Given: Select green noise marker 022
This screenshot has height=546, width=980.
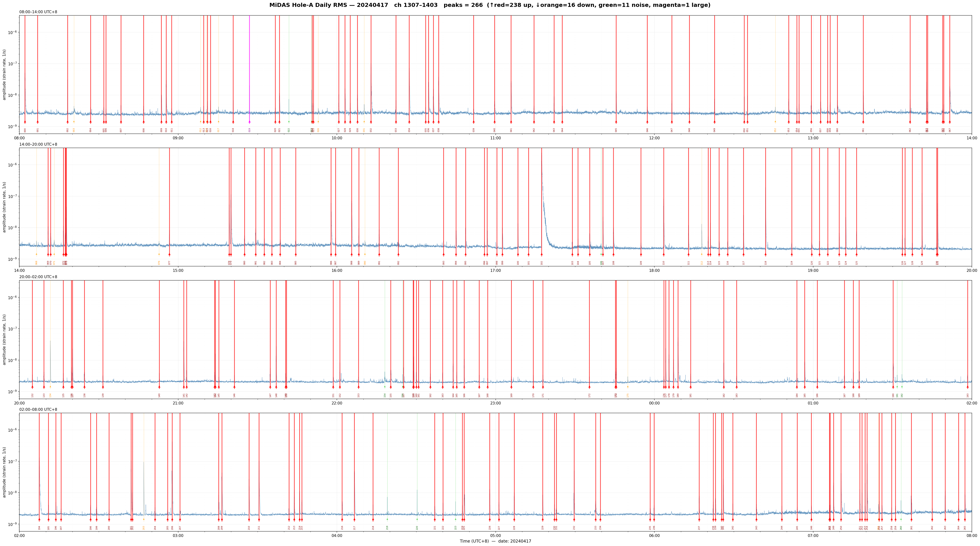Looking at the screenshot, I should pyautogui.click(x=289, y=122).
